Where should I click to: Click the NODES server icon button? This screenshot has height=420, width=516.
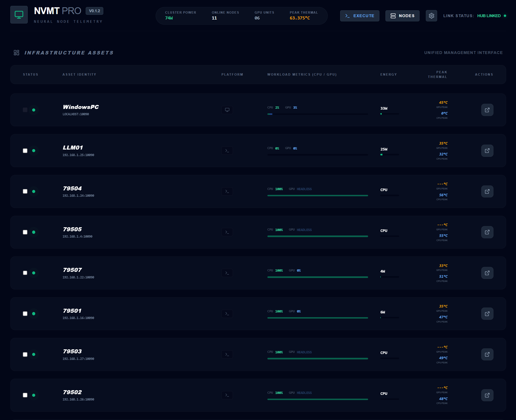393,15
